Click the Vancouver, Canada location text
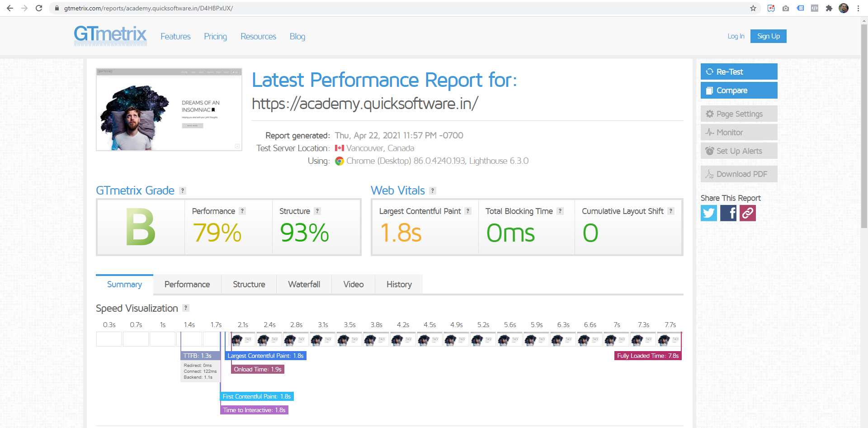The image size is (868, 428). coord(380,148)
